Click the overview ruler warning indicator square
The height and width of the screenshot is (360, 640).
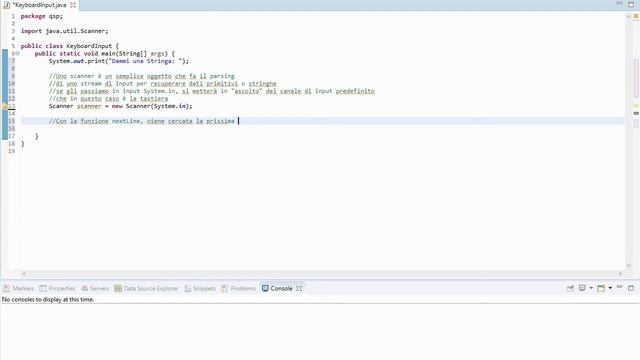click(636, 16)
